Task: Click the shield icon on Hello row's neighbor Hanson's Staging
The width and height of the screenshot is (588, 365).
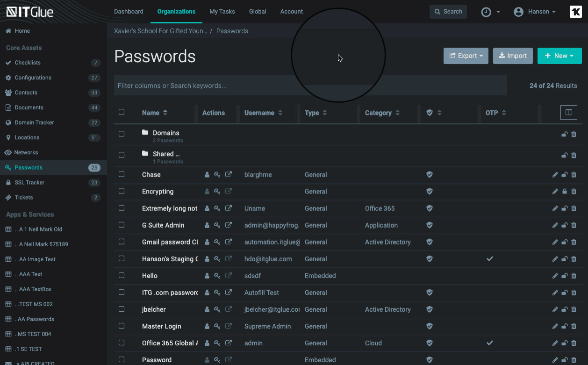Action: coord(430,259)
